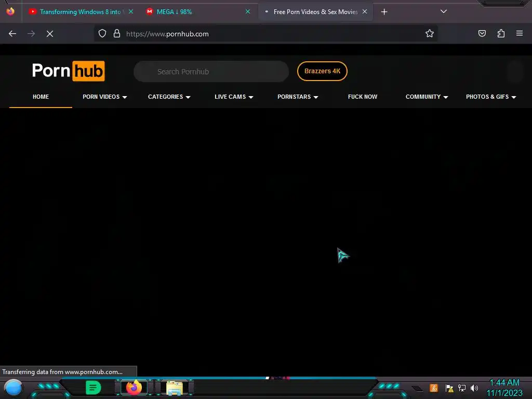View site security via the padlock icon
The image size is (532, 399).
pyautogui.click(x=117, y=34)
